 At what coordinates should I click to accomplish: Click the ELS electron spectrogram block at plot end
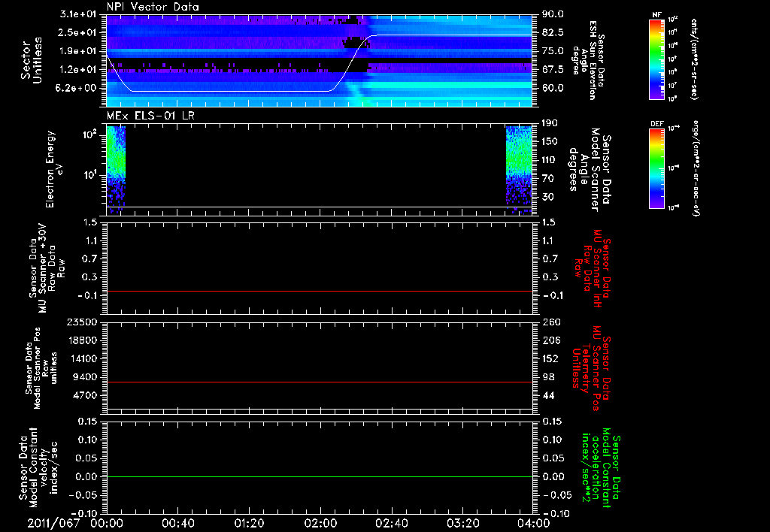click(520, 169)
